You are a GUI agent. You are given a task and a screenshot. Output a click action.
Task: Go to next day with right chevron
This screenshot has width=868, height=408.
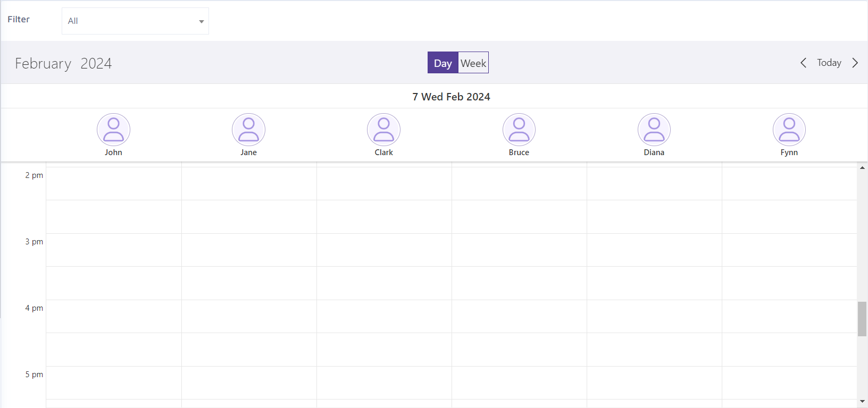pyautogui.click(x=855, y=63)
